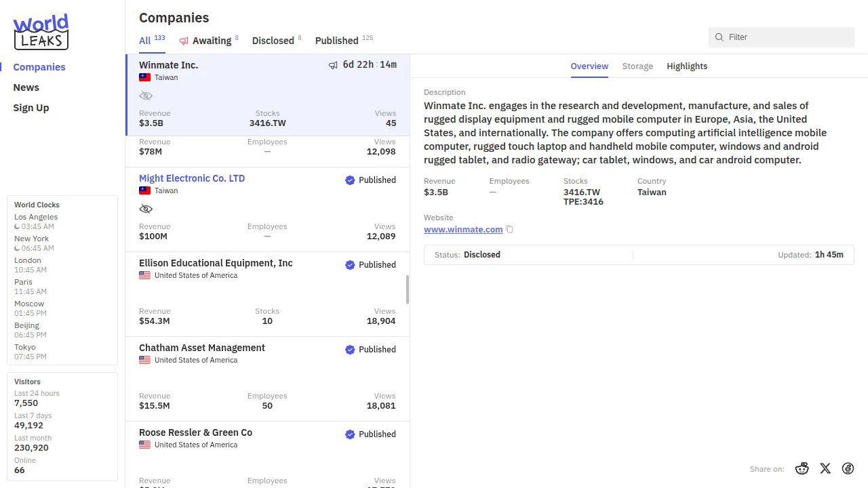Share on X (Twitter)

point(825,468)
